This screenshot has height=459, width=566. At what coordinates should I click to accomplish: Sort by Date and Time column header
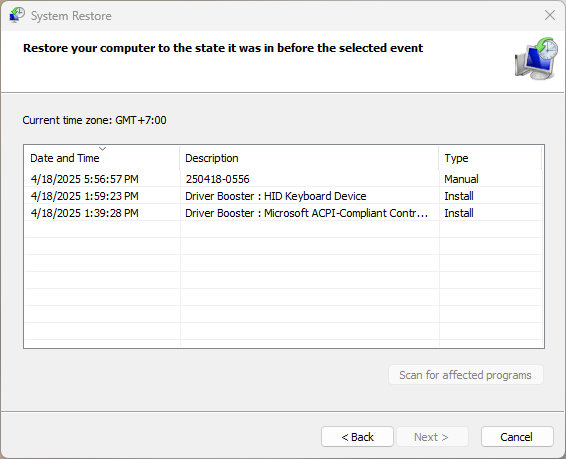tap(102, 158)
